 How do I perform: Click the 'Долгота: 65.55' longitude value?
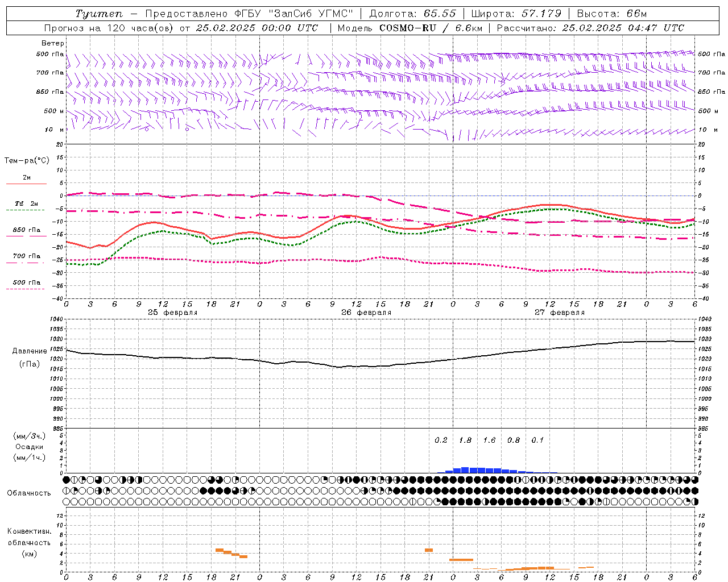pyautogui.click(x=412, y=14)
